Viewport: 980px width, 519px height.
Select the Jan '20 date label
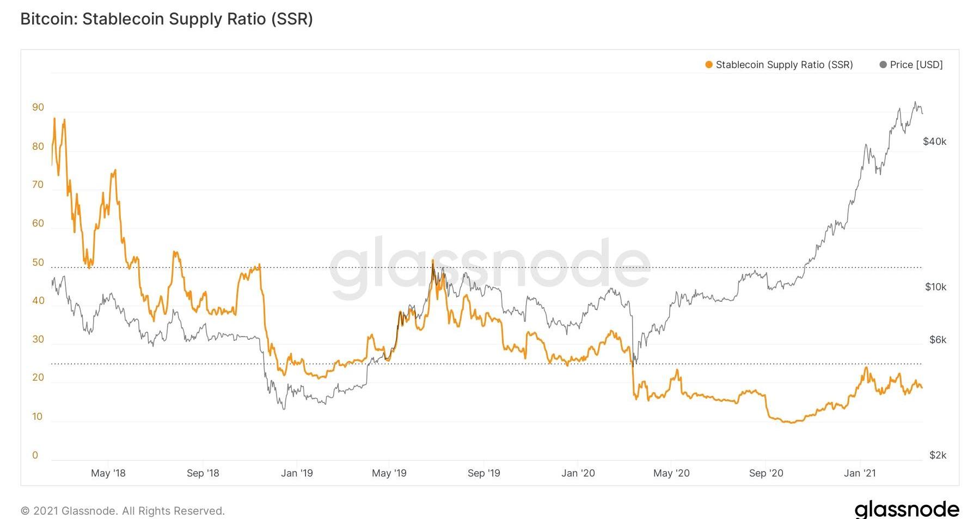(x=578, y=473)
